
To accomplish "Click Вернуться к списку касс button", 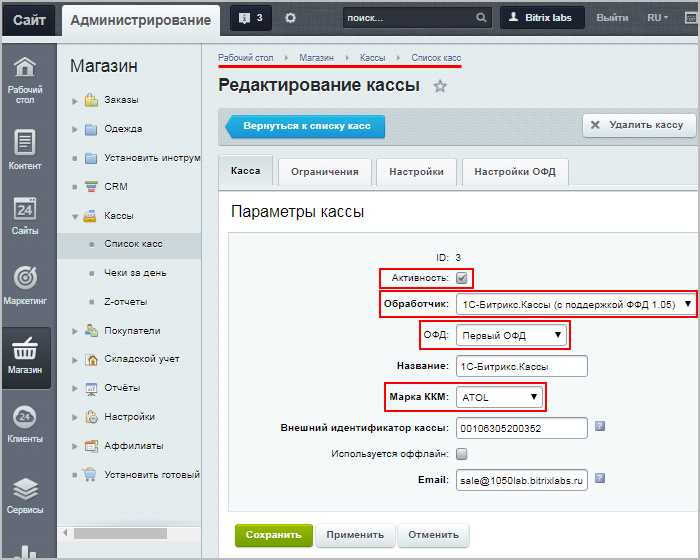I will [x=305, y=126].
